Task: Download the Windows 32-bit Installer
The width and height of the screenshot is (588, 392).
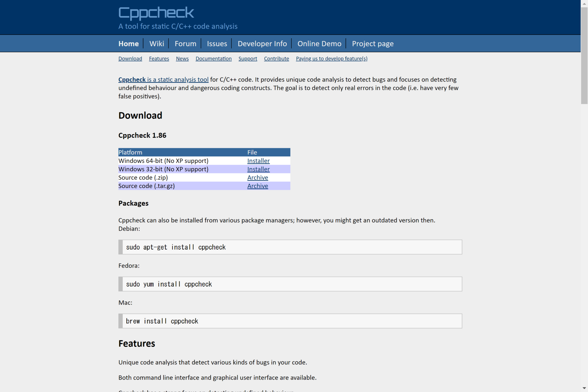Action: point(258,169)
